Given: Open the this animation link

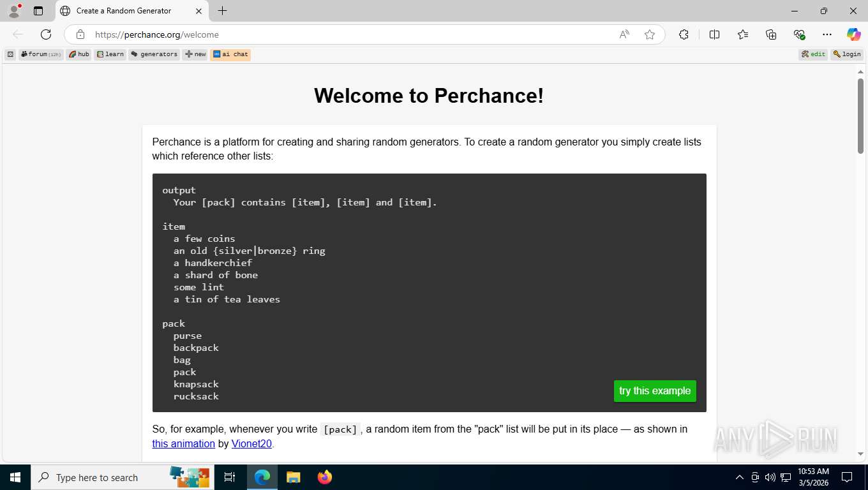Looking at the screenshot, I should [x=184, y=443].
